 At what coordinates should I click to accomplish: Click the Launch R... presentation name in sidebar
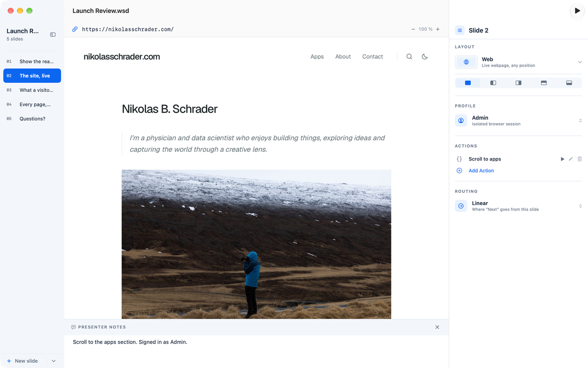(x=23, y=31)
